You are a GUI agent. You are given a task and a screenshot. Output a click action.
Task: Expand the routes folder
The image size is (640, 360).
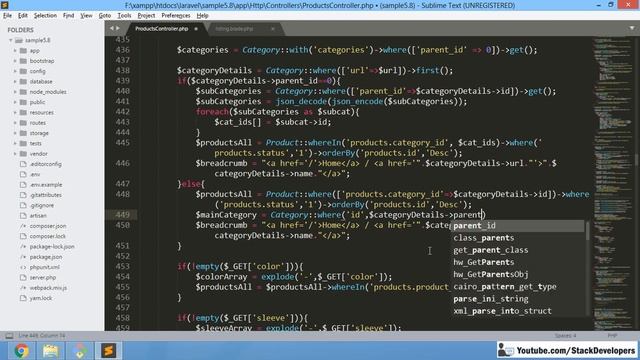coord(15,123)
